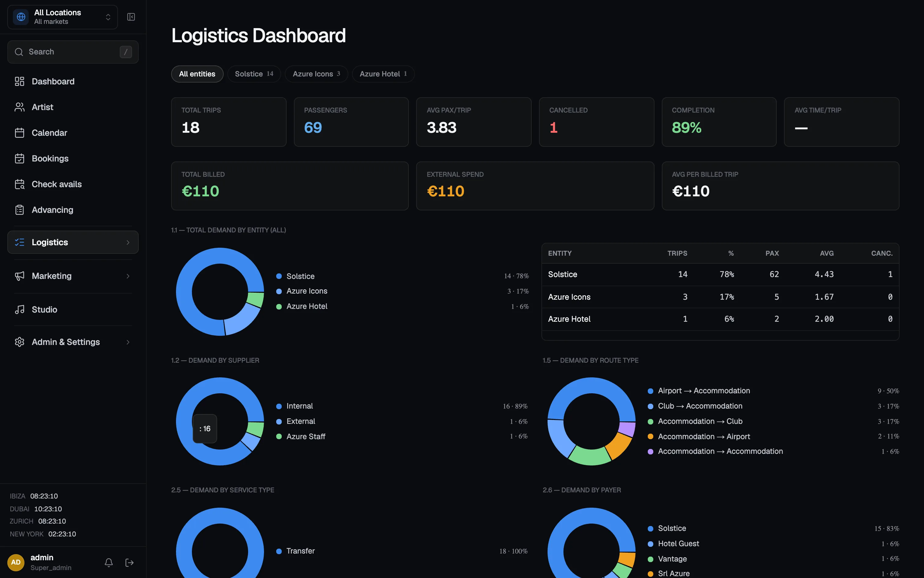Screen dimensions: 924x578
Task: Click the ENTITY column header
Action: (560, 254)
